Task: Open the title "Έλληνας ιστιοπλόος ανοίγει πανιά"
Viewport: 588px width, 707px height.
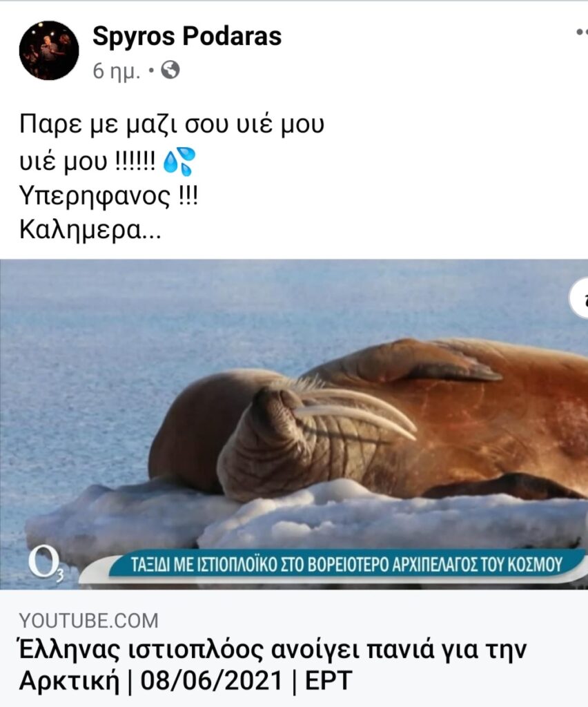Action: coord(273,649)
